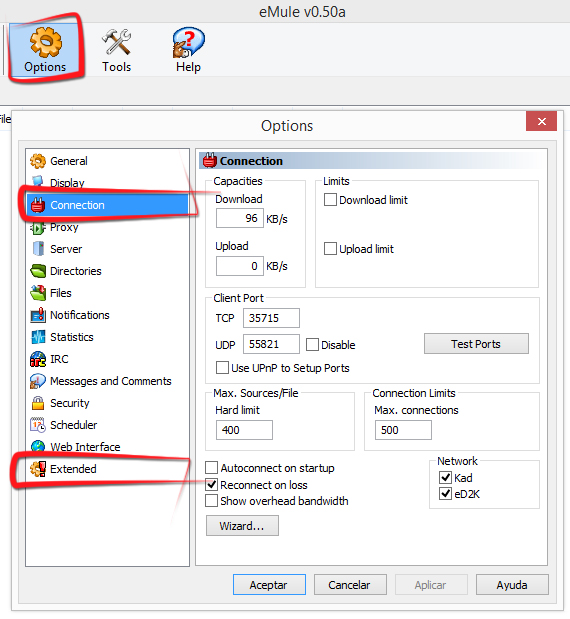The width and height of the screenshot is (570, 619).
Task: Click the UDP port field
Action: coord(271,344)
